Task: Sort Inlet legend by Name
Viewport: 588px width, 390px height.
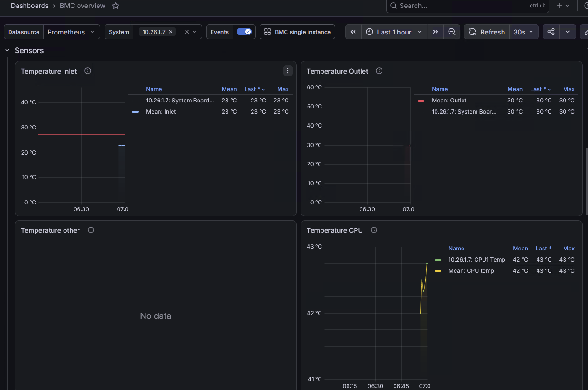Action: pyautogui.click(x=154, y=89)
